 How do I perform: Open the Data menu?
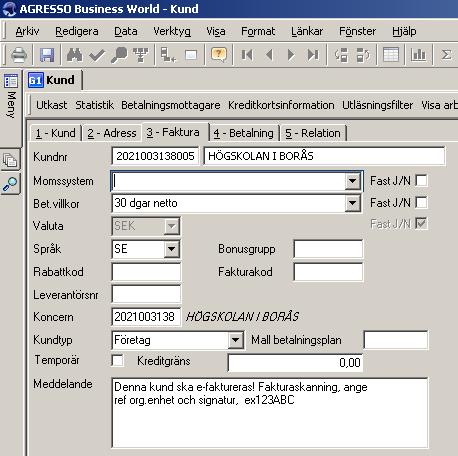126,31
